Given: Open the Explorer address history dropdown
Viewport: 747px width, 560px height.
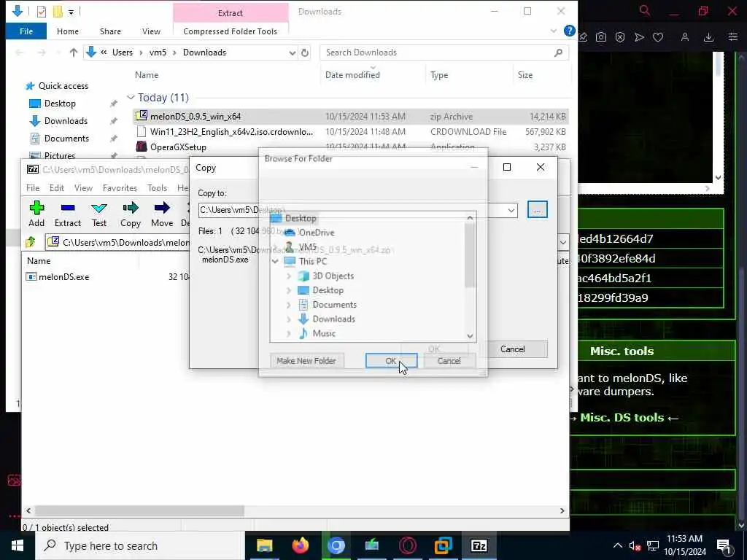Looking at the screenshot, I should click(292, 52).
